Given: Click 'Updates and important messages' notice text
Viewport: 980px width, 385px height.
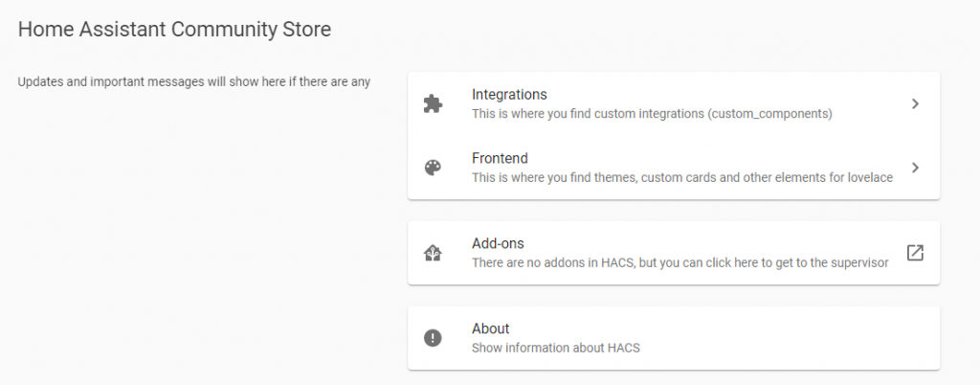Looking at the screenshot, I should 193,81.
